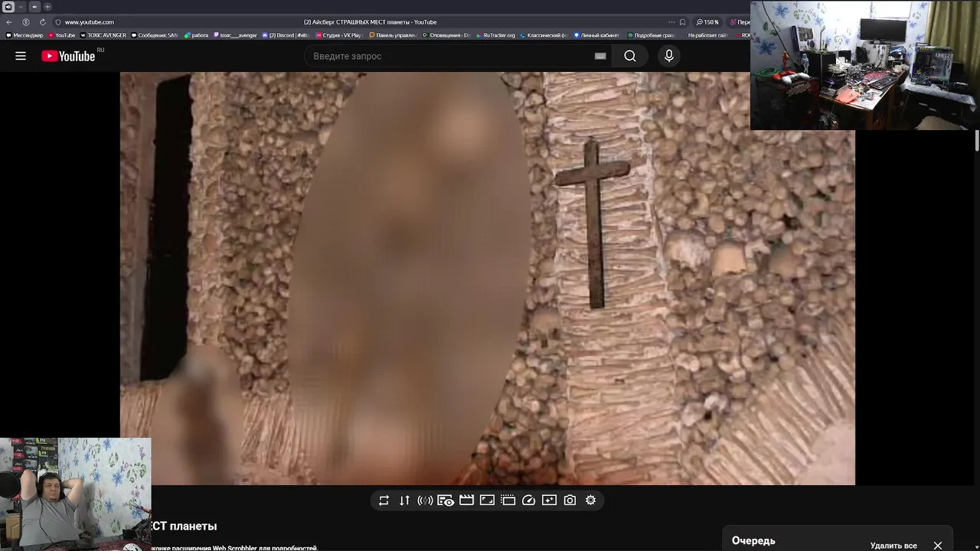The height and width of the screenshot is (551, 980).
Task: Open the pop-up player window icon
Action: [508, 500]
